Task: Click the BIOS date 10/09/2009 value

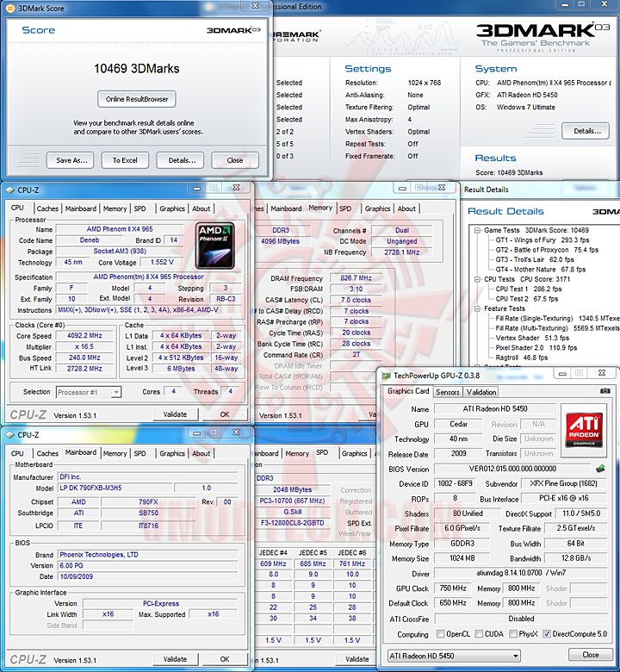Action: tap(148, 576)
